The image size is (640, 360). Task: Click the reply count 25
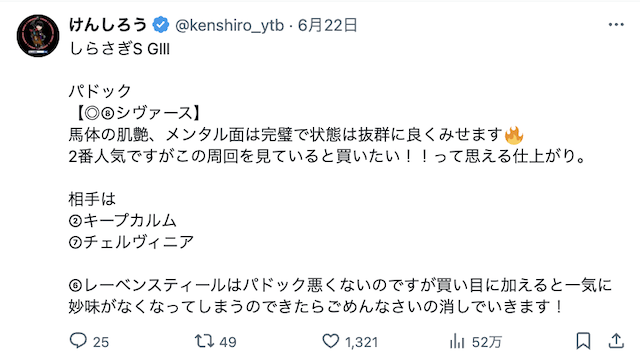tap(101, 342)
